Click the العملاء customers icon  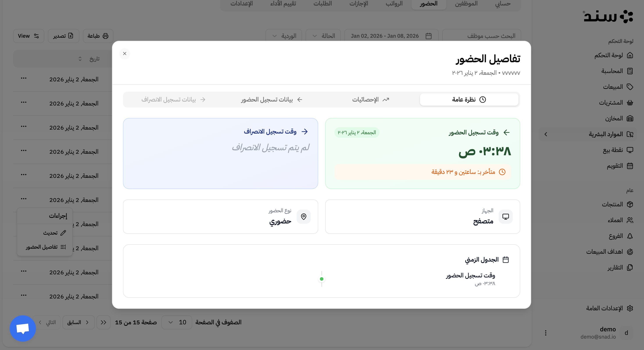pos(630,220)
